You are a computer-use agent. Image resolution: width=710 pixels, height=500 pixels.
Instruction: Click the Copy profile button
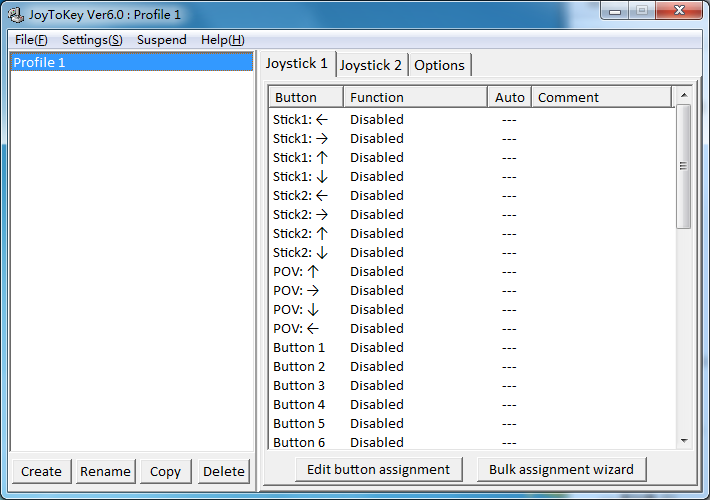coord(165,471)
